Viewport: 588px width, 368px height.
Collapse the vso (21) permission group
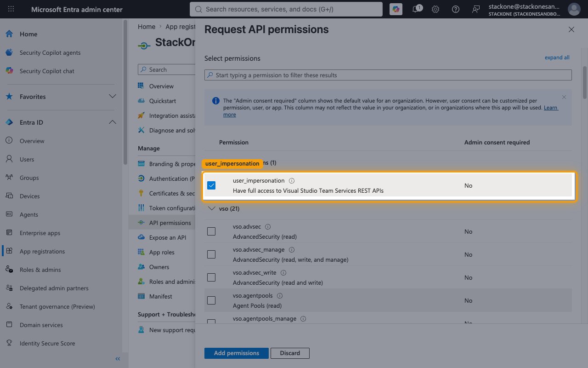(212, 208)
